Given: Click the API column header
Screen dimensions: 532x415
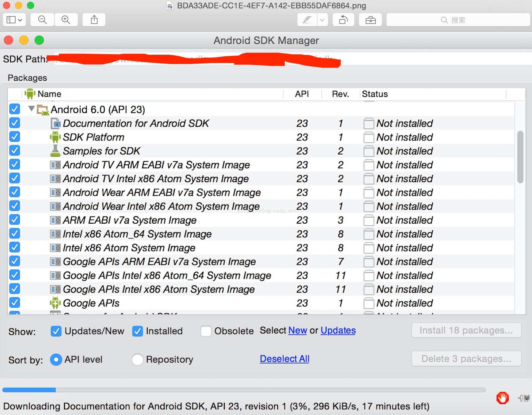Looking at the screenshot, I should (x=302, y=94).
